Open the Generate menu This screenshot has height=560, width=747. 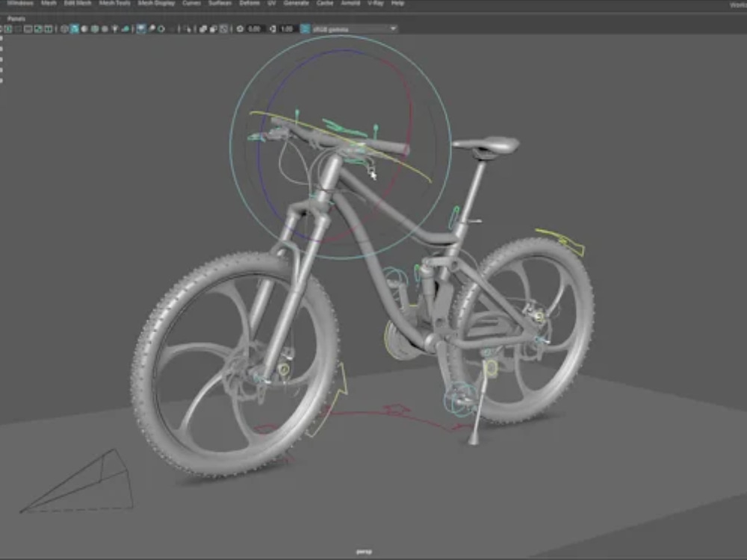click(297, 3)
